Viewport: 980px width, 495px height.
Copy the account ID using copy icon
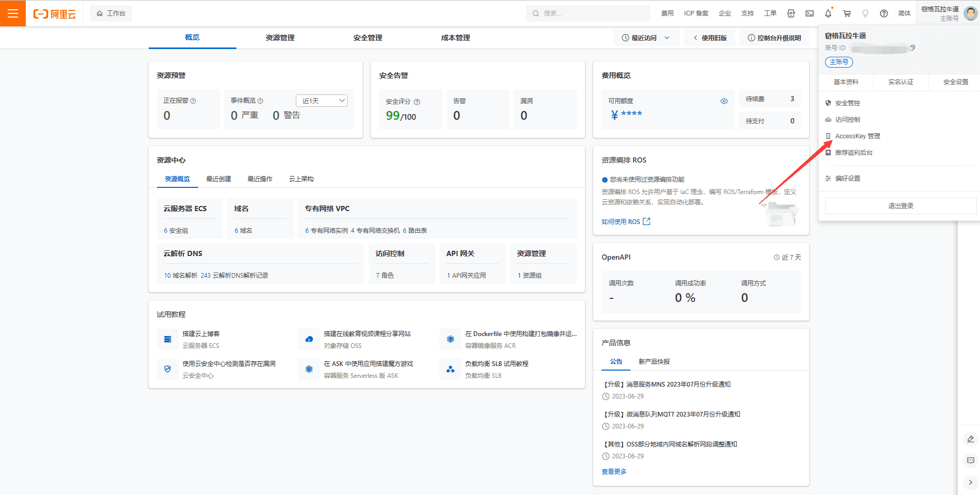coord(913,47)
